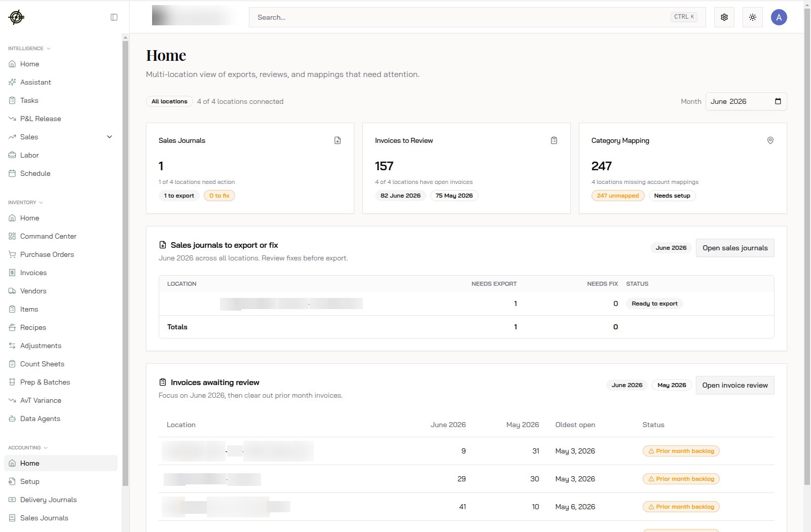Click the All locations filter chip
The height and width of the screenshot is (532, 811).
(169, 101)
